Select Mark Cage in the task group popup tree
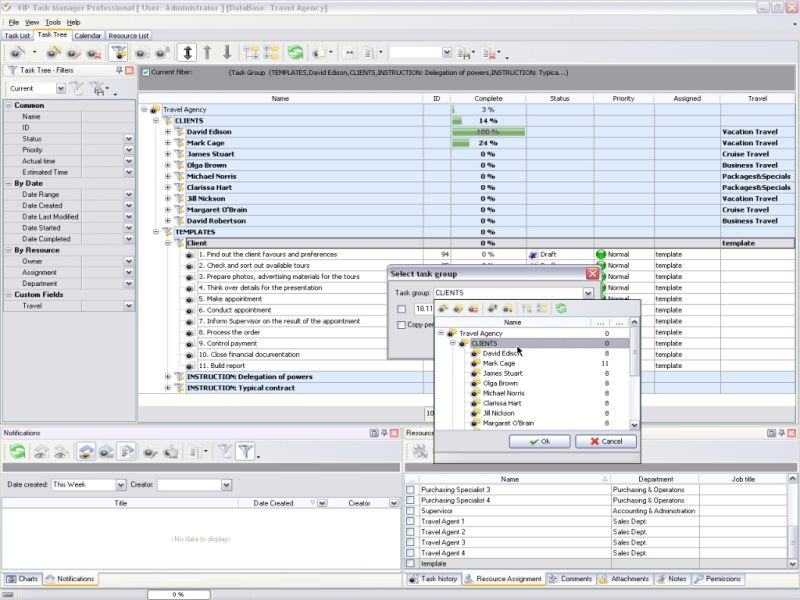800x600 pixels. coord(498,363)
